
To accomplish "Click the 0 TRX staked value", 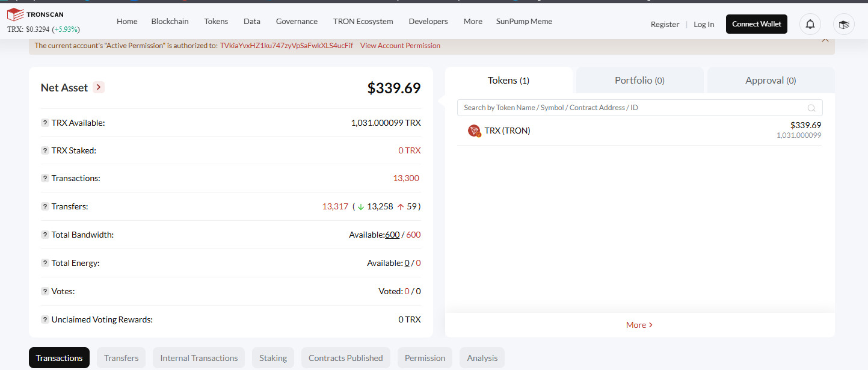I will (x=410, y=150).
